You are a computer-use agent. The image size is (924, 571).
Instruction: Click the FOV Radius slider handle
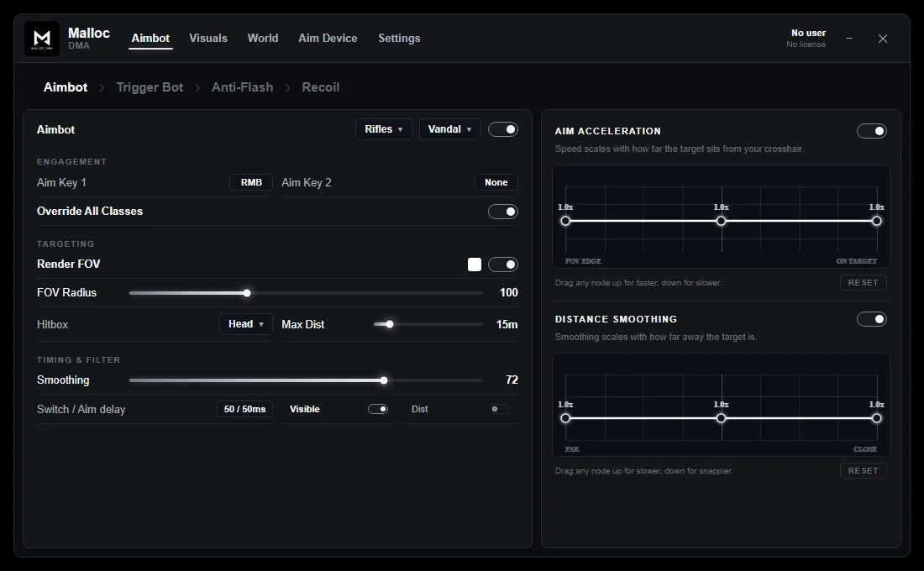[247, 293]
